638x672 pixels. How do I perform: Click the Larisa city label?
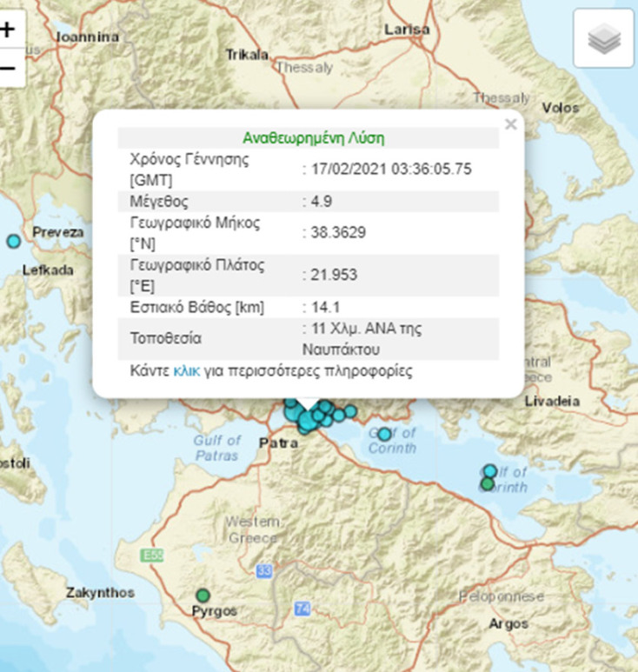pos(408,30)
